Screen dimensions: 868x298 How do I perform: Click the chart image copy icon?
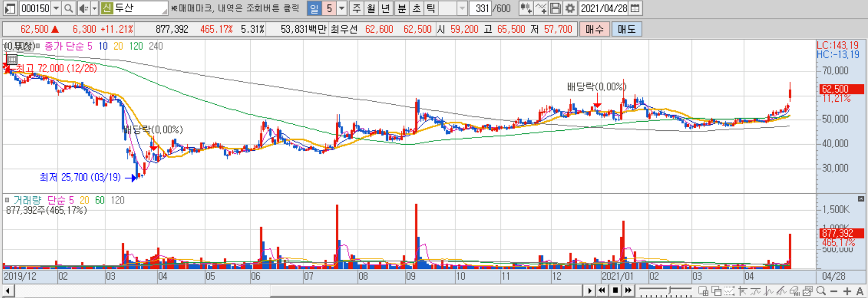tap(808, 291)
